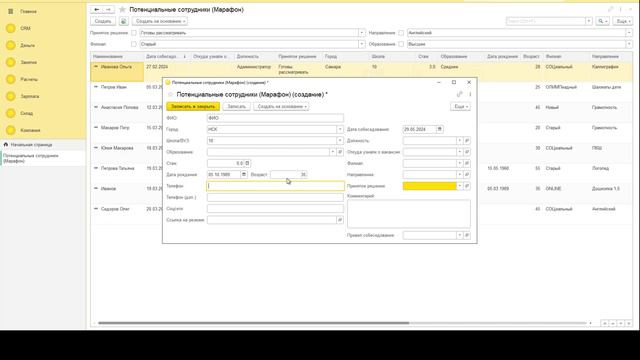
Task: Expand the Образование dropdown in dialog
Action: [333, 152]
